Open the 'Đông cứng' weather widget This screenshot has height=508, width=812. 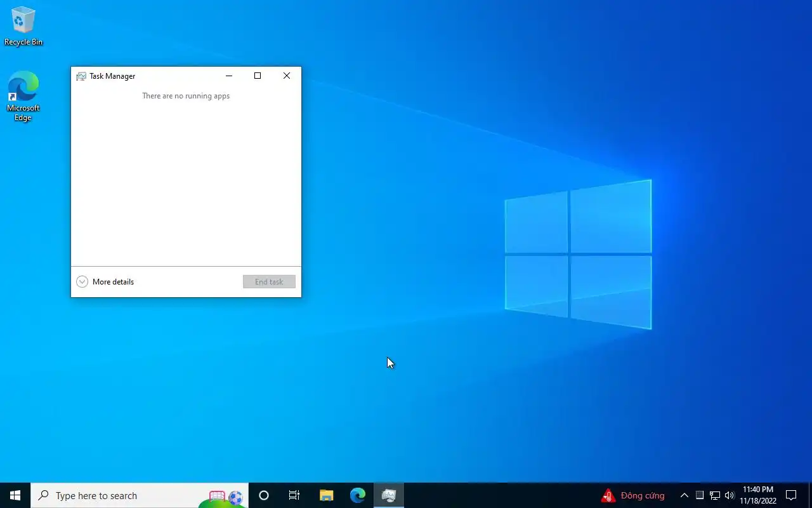click(x=633, y=495)
